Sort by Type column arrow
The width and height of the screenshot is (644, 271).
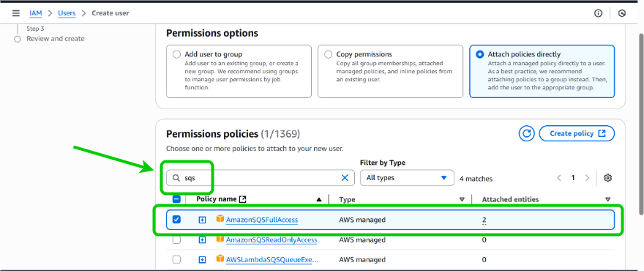pos(462,199)
